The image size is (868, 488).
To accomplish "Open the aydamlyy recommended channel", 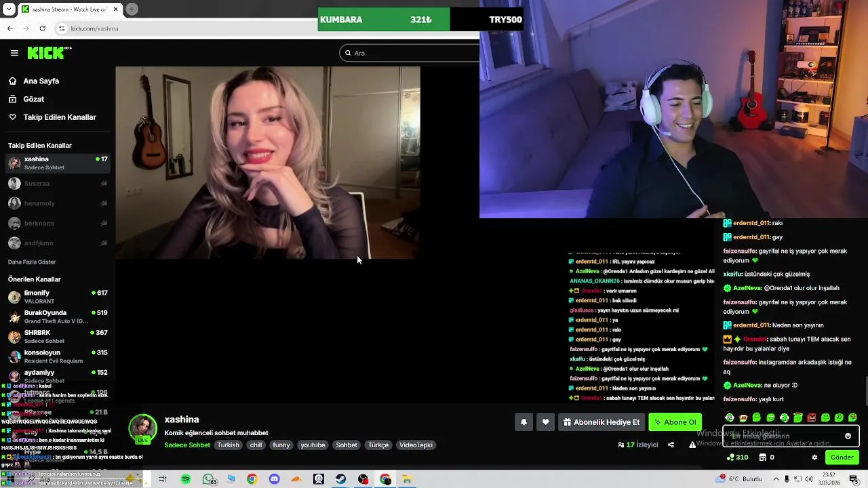I will (x=58, y=376).
